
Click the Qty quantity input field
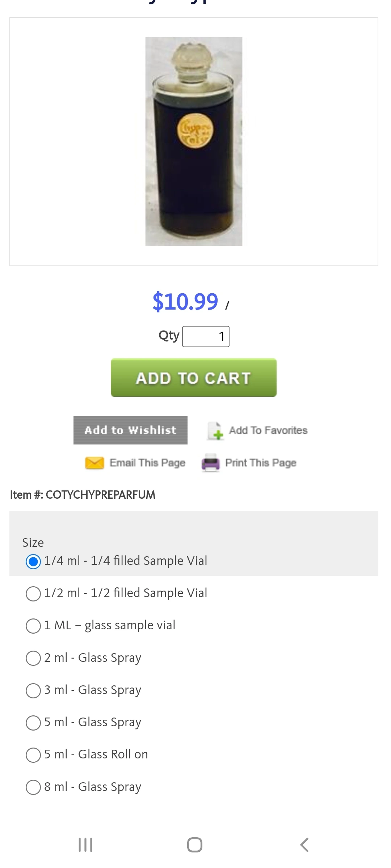pyautogui.click(x=206, y=337)
